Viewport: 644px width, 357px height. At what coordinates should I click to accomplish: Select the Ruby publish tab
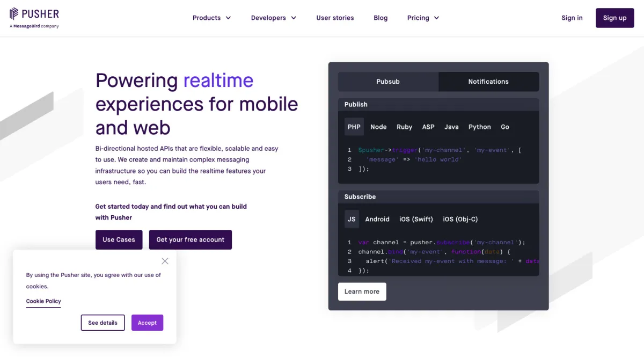404,127
